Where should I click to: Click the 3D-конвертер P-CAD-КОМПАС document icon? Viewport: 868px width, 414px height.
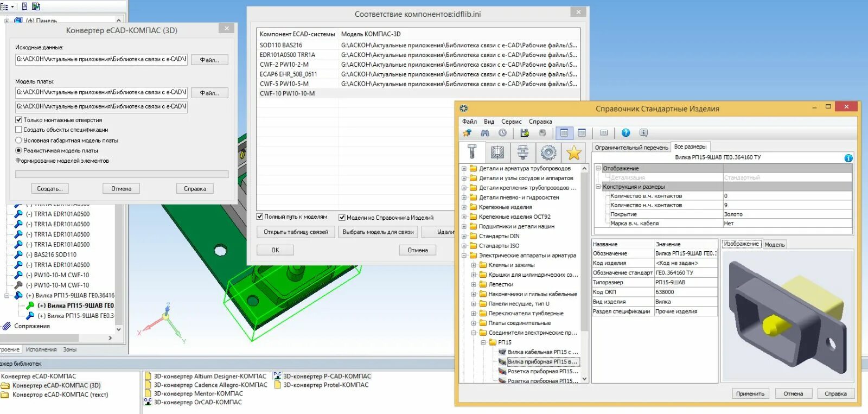(x=277, y=375)
